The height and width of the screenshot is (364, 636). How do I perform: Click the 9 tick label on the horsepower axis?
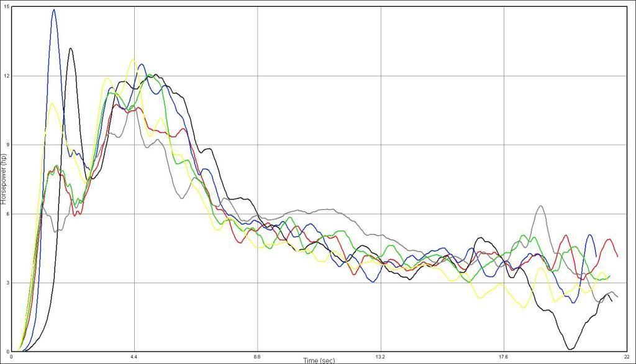click(7, 145)
